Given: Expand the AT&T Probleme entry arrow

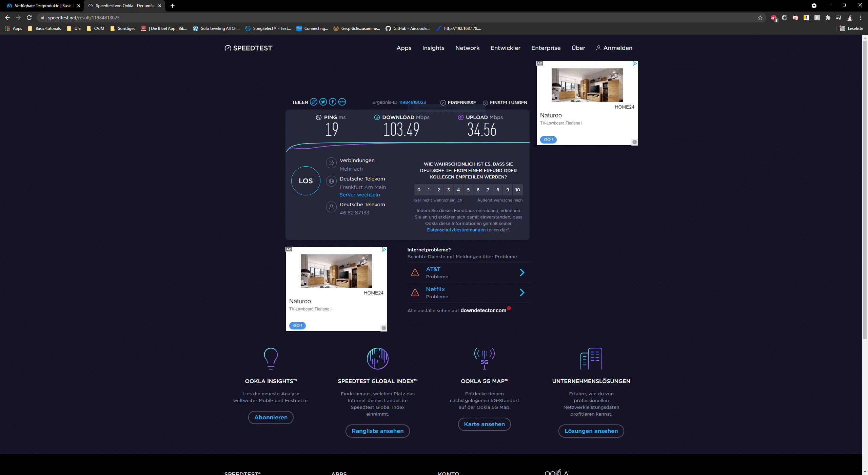Looking at the screenshot, I should pyautogui.click(x=522, y=272).
